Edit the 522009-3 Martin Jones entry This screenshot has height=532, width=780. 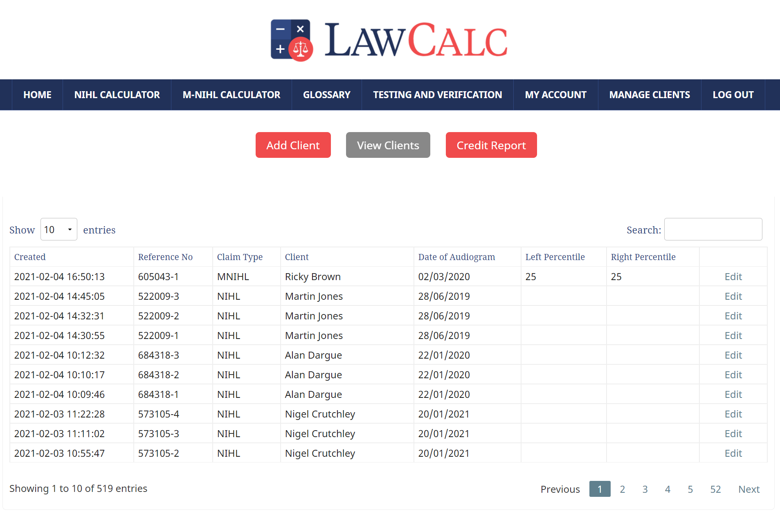tap(733, 296)
